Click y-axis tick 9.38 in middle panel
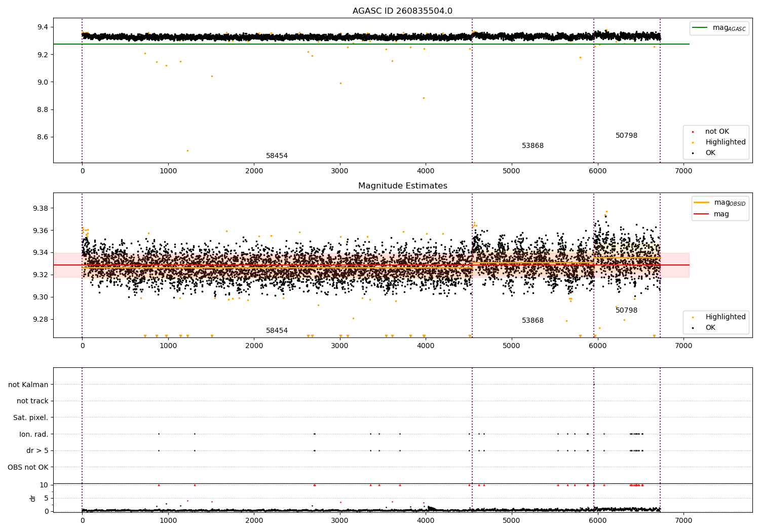Screen dimensions: 760x532 pyautogui.click(x=41, y=208)
